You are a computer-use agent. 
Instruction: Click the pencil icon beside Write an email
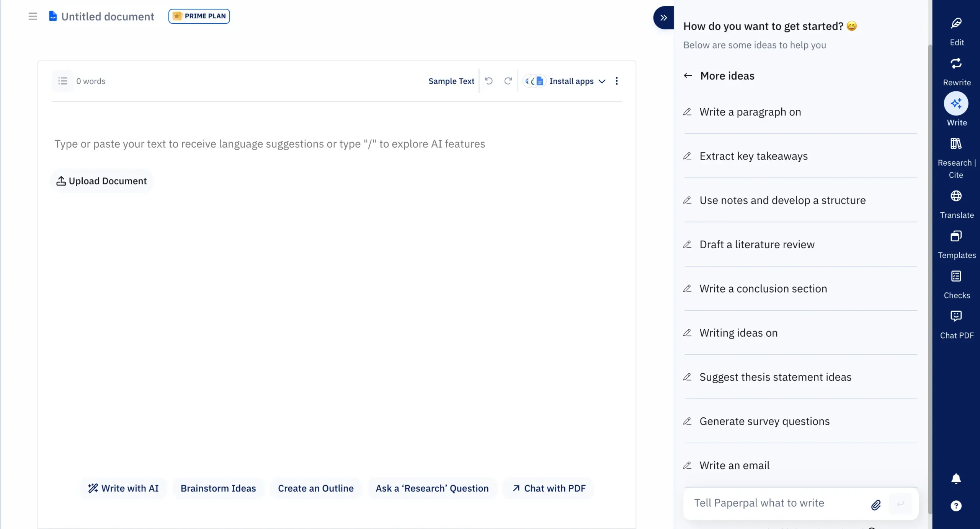688,466
